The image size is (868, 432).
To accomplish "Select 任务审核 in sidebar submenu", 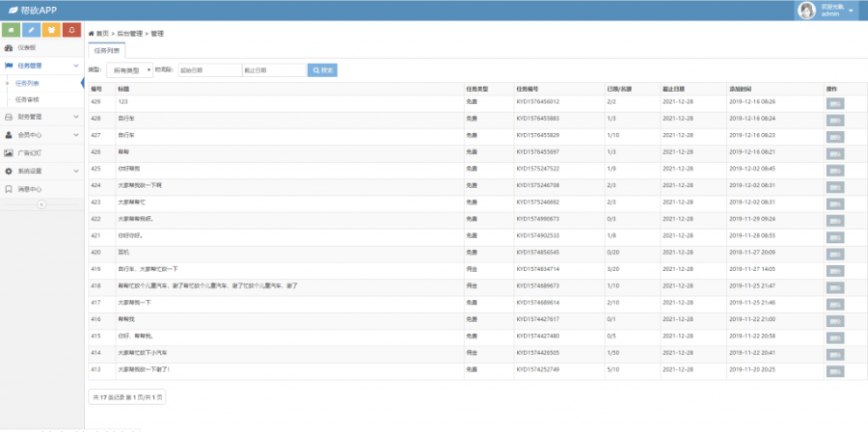I will point(30,99).
